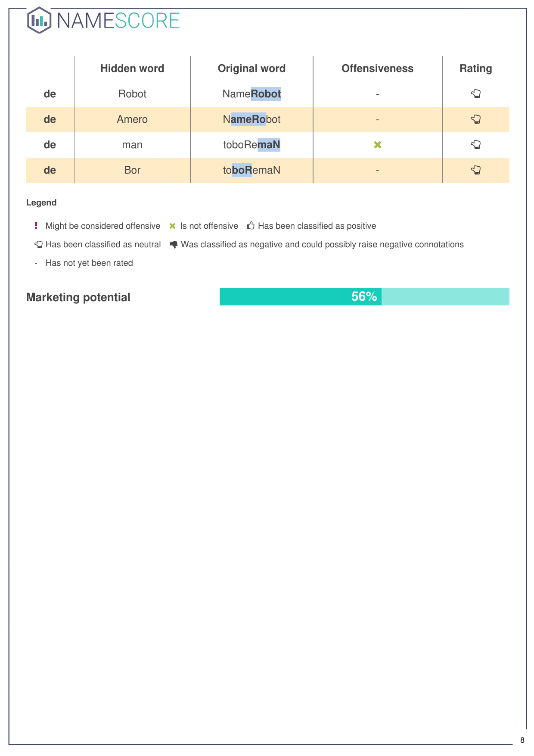
Task: Click the neutral hand icon in legend
Action: pyautogui.click(x=39, y=245)
